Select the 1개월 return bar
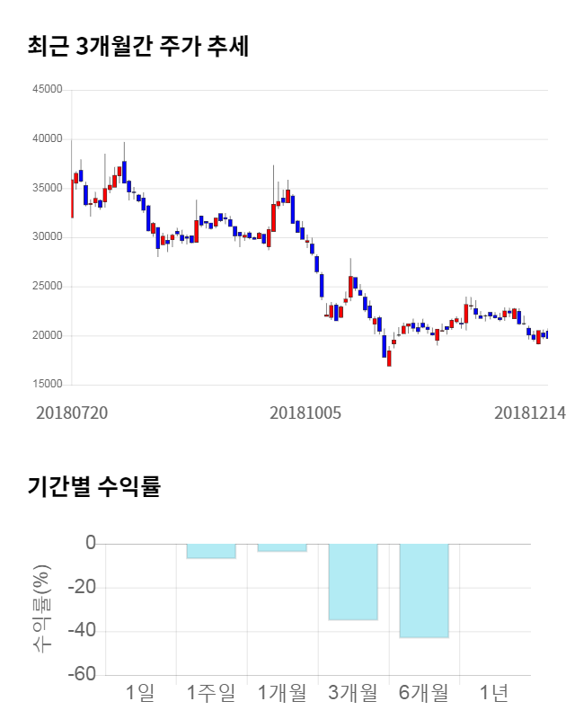This screenshot has height=728, width=575. click(x=282, y=547)
